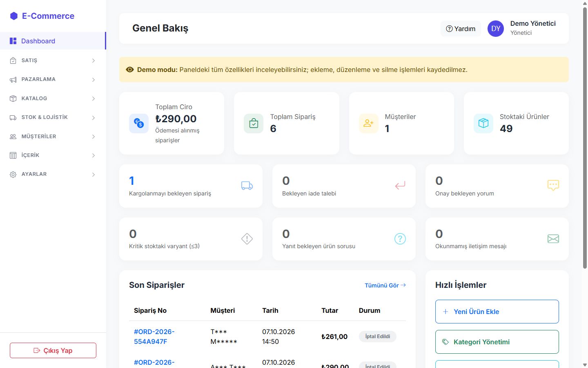
Task: Click the Müşteriler add-user icon
Action: click(369, 123)
